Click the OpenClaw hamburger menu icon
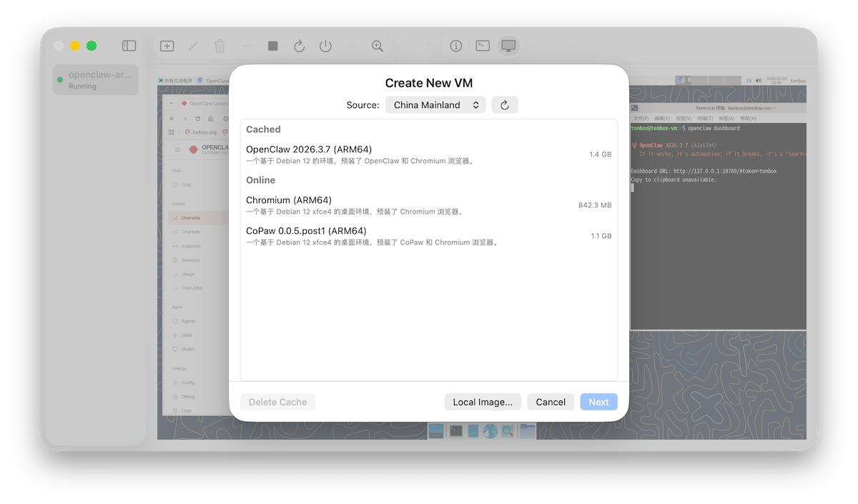 [177, 150]
